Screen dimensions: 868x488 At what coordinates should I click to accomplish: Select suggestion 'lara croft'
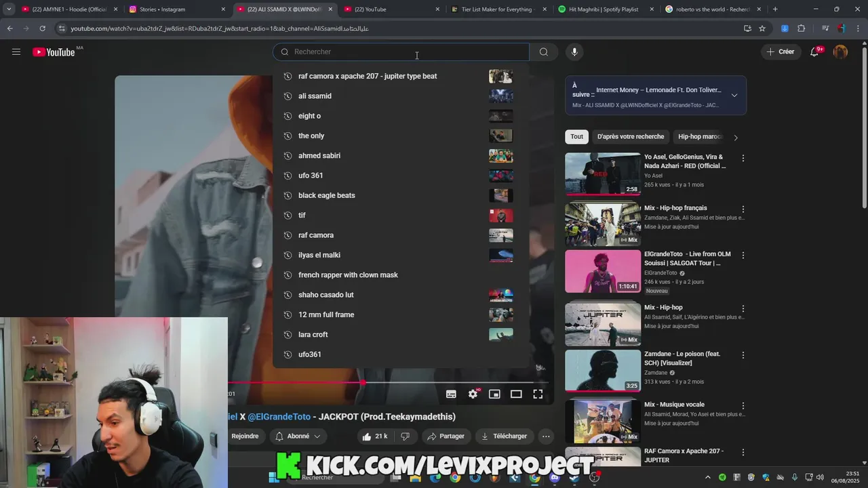[401, 334]
